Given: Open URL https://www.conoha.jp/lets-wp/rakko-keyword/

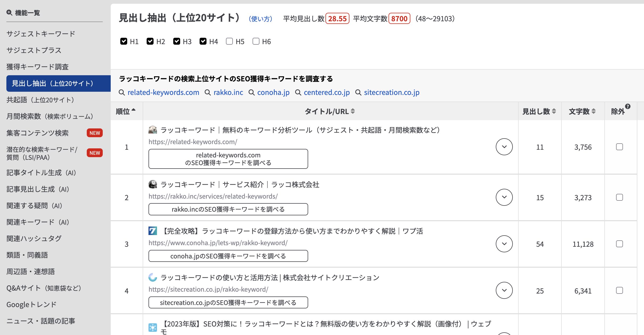Looking at the screenshot, I should [218, 243].
